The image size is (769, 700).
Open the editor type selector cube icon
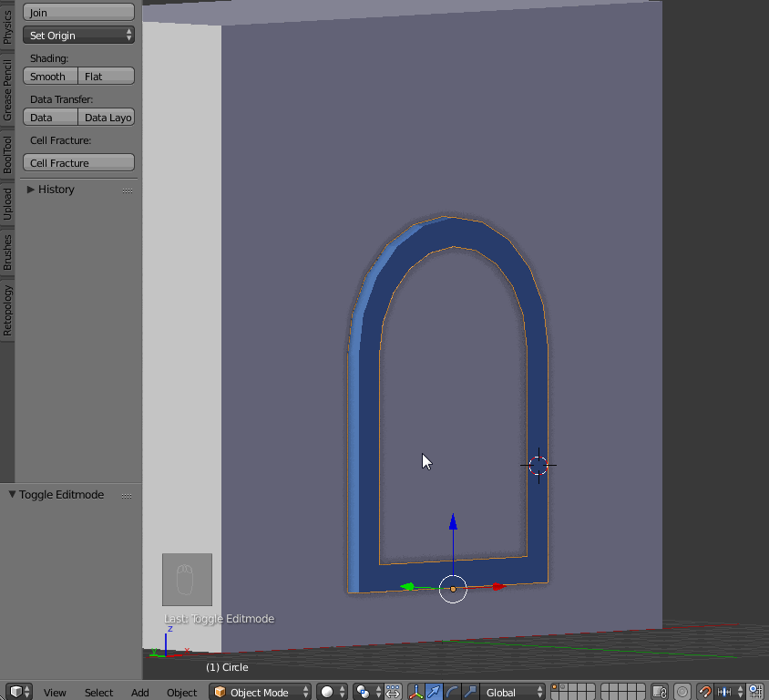20,692
